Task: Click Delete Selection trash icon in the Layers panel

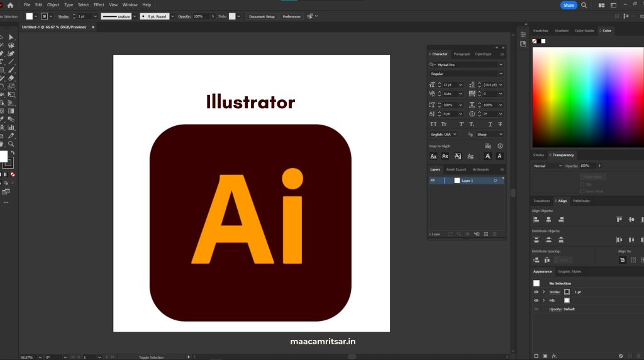Action: (494, 234)
